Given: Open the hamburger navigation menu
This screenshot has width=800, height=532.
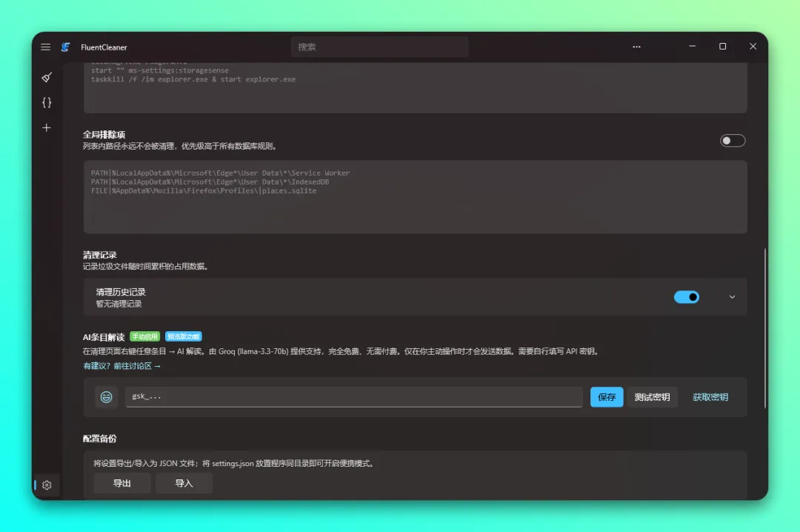Looking at the screenshot, I should 45,47.
